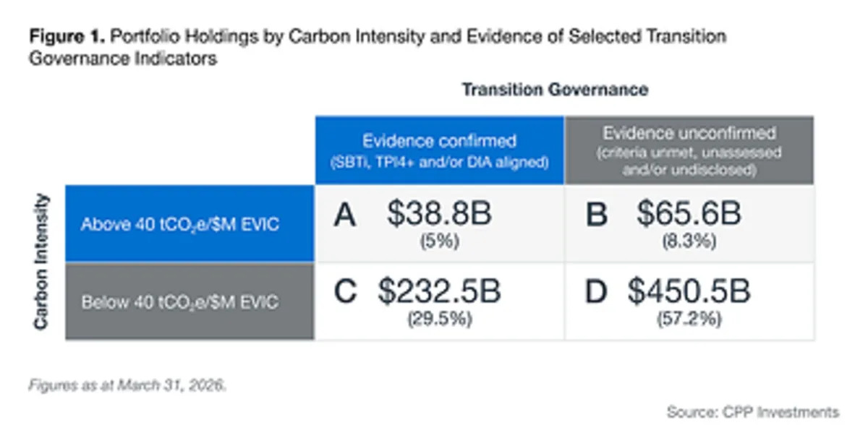Click the letter B quadrant label
This screenshot has width=868, height=446.
click(x=596, y=215)
